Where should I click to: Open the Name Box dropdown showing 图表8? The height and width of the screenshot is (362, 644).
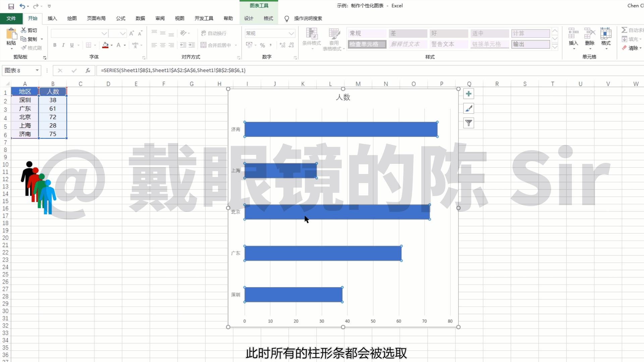pos(37,70)
